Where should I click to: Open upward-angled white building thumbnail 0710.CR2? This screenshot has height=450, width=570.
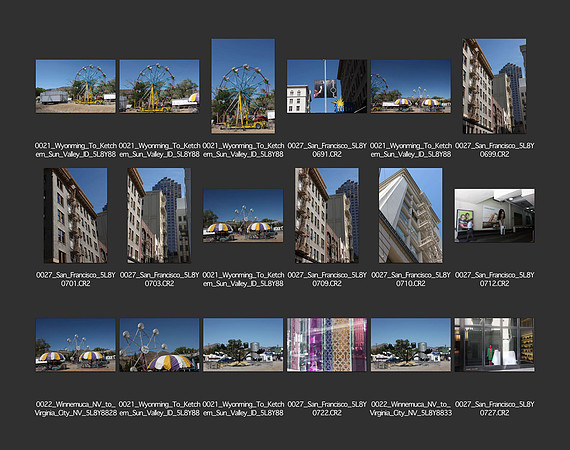pos(411,216)
